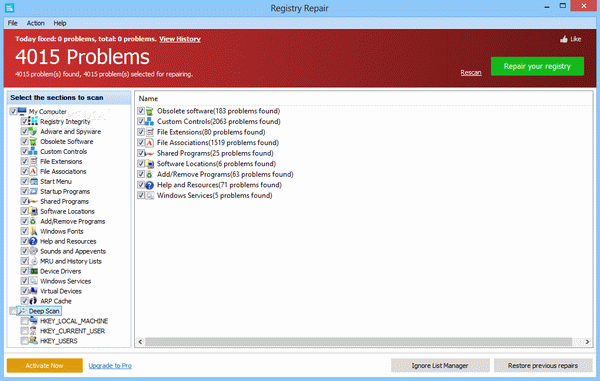Screen dimensions: 600x381
Task: Click the File Associations letter A icon in results
Action: (150, 143)
